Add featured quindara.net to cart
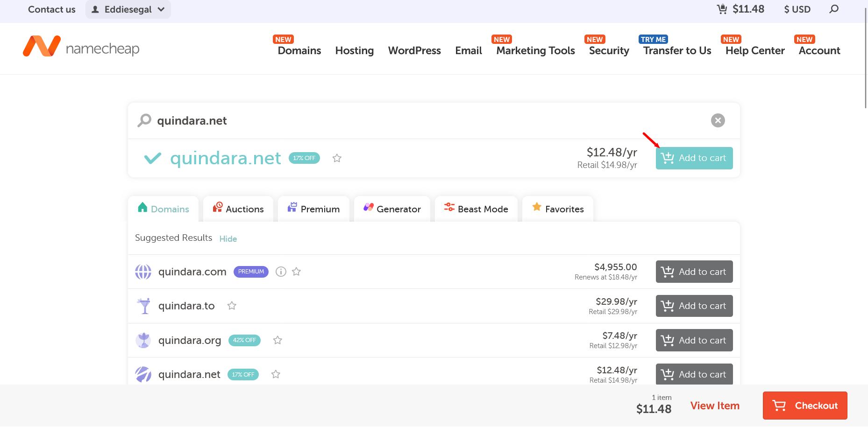The width and height of the screenshot is (868, 427). click(694, 158)
